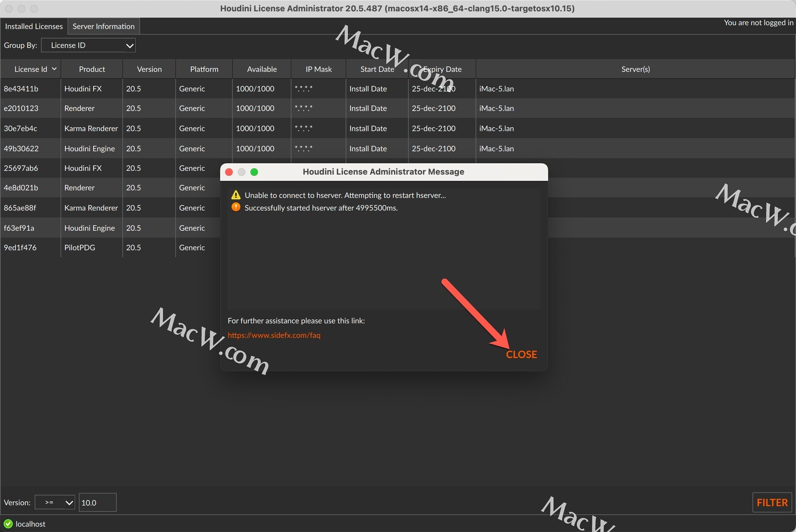Click the orange exclamation alert icon
The width and height of the screenshot is (796, 532).
click(235, 207)
